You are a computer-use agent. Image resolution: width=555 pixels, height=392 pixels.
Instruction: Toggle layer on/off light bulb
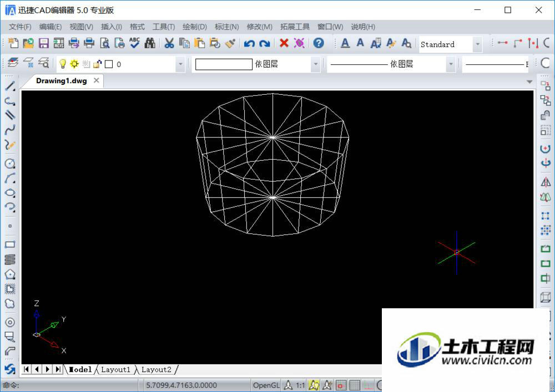pos(62,64)
